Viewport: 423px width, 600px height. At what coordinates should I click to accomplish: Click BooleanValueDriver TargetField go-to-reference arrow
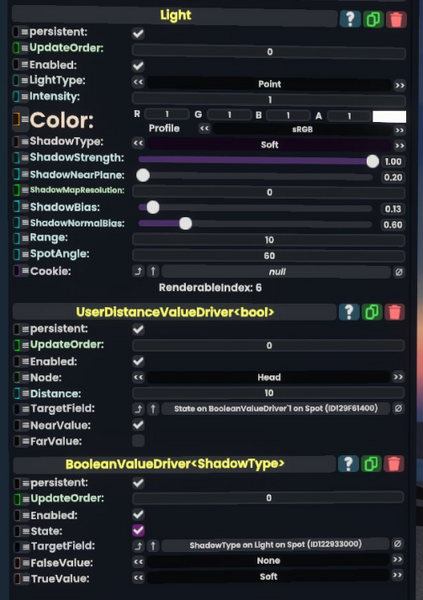138,545
